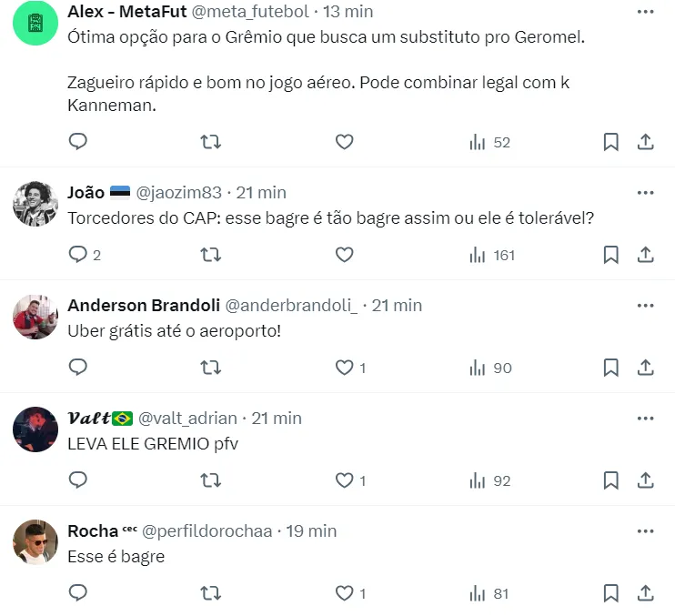The height and width of the screenshot is (616, 675).
Task: Like Rocha's 'Esse é bagre' tweet
Action: coord(345,593)
